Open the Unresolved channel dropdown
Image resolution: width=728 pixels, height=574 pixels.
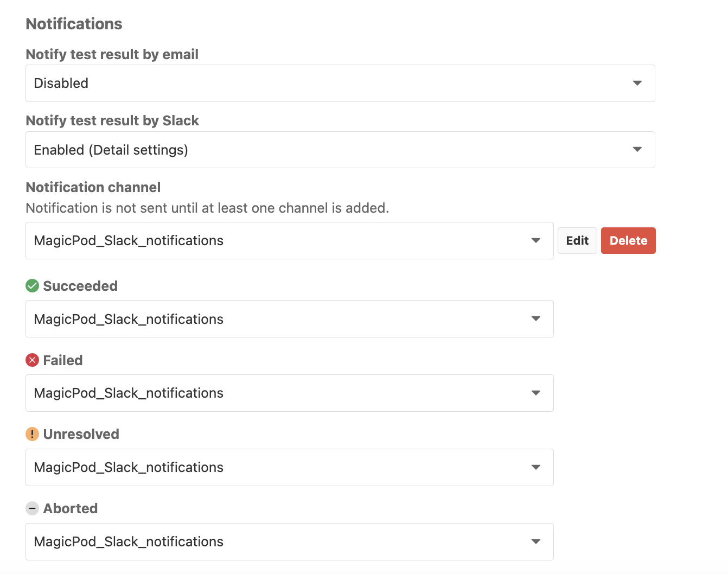[290, 467]
